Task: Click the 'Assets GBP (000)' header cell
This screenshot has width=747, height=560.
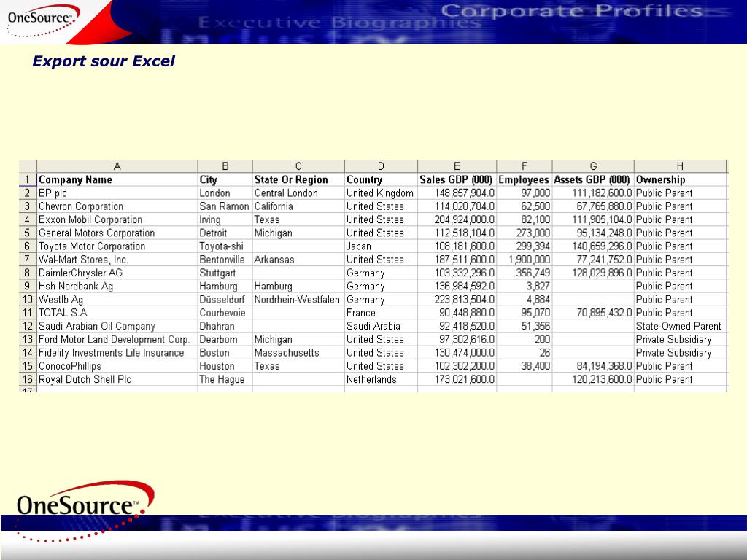Action: (593, 179)
